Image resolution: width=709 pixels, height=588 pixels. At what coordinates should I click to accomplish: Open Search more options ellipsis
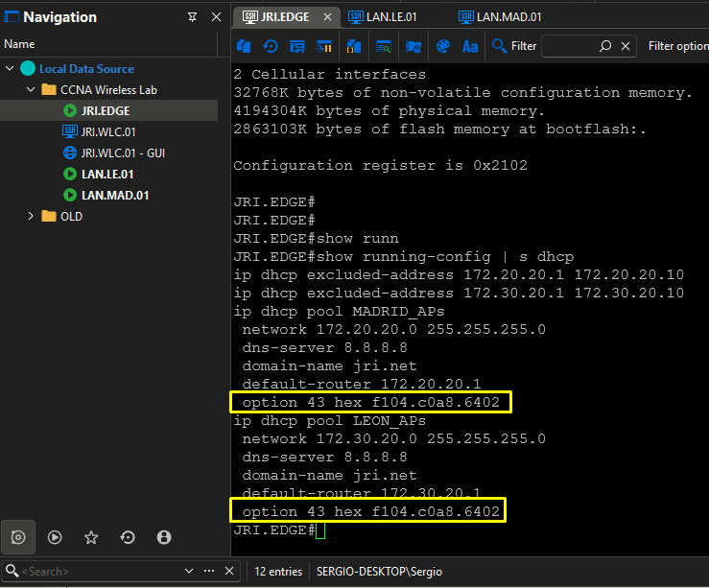209,571
